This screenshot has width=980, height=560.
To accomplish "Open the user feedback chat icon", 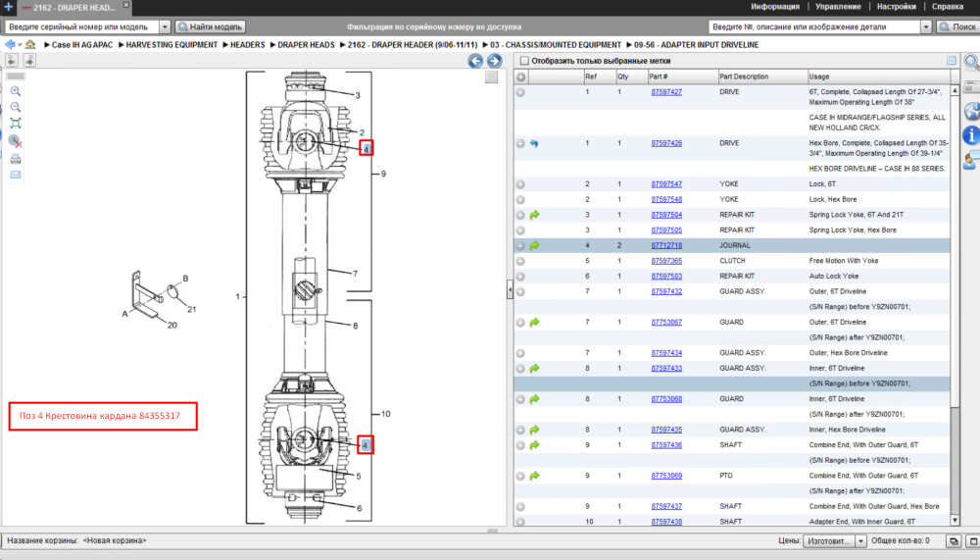I will (971, 160).
